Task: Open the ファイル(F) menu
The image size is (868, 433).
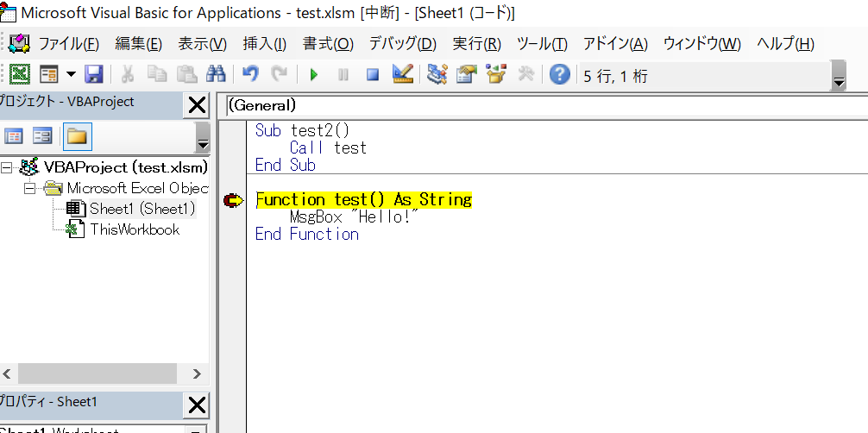Action: click(x=68, y=44)
